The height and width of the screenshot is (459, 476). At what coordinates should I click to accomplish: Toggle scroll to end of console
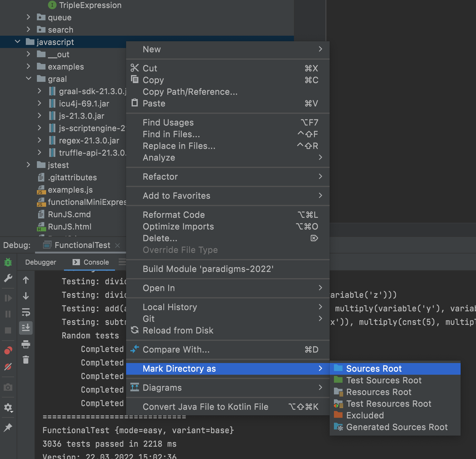[x=26, y=328]
